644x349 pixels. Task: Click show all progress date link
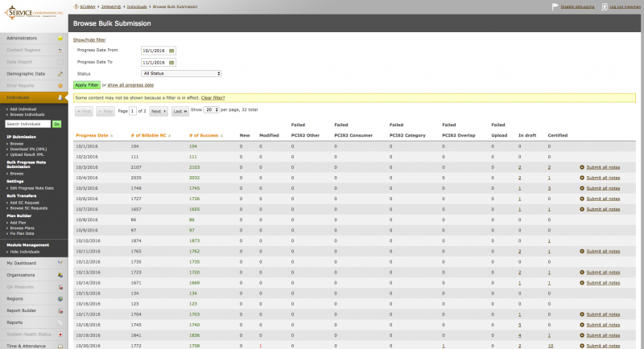point(130,85)
